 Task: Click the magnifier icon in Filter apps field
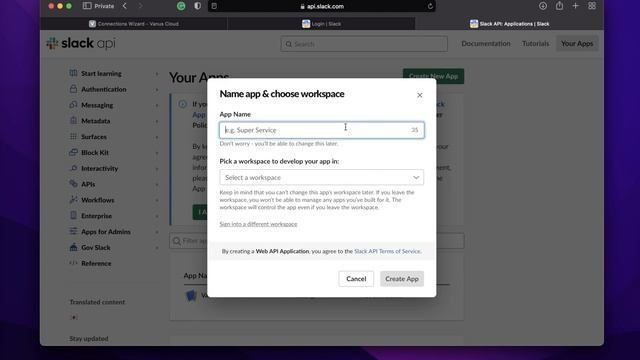click(177, 241)
